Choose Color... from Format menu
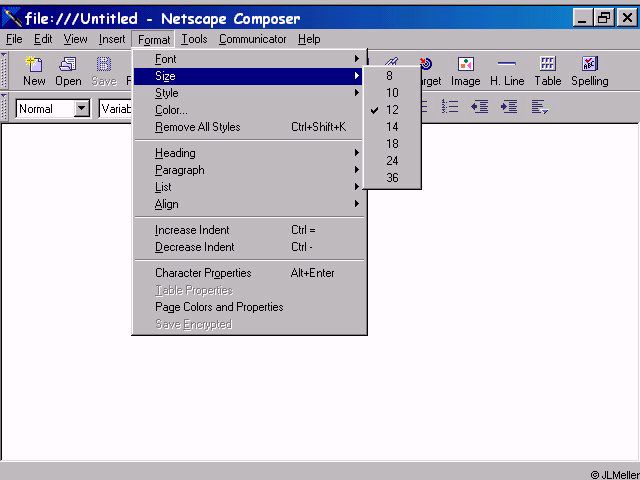Viewport: 640px width, 480px height. coord(248,110)
